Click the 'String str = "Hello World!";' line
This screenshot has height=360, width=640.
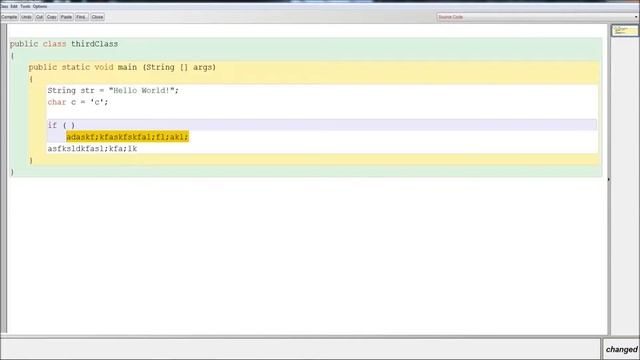[113, 90]
